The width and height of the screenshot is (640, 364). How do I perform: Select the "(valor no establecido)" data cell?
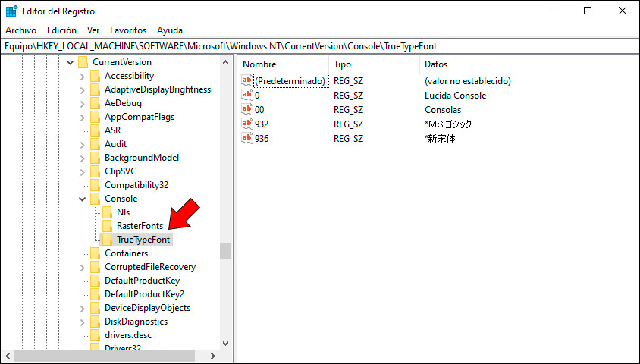(x=468, y=81)
